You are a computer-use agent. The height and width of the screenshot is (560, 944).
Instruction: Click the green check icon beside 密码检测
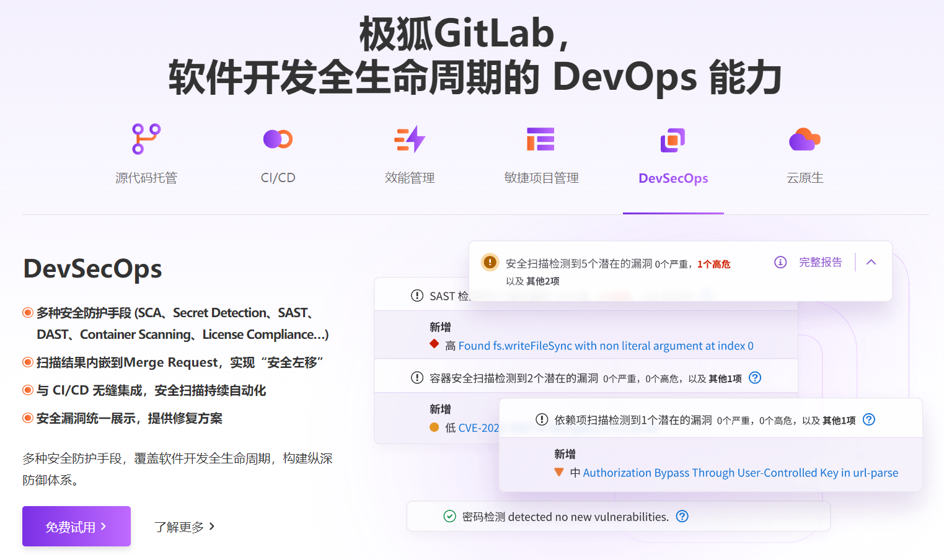450,517
